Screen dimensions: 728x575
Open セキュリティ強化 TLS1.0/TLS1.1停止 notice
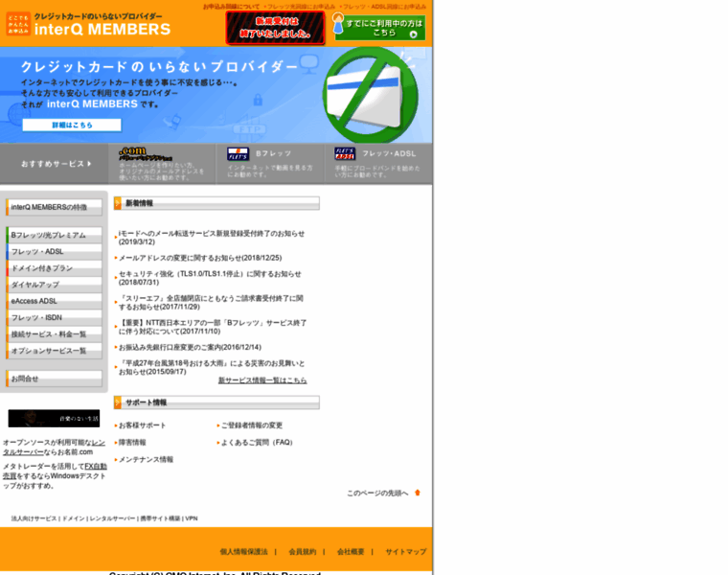point(210,278)
